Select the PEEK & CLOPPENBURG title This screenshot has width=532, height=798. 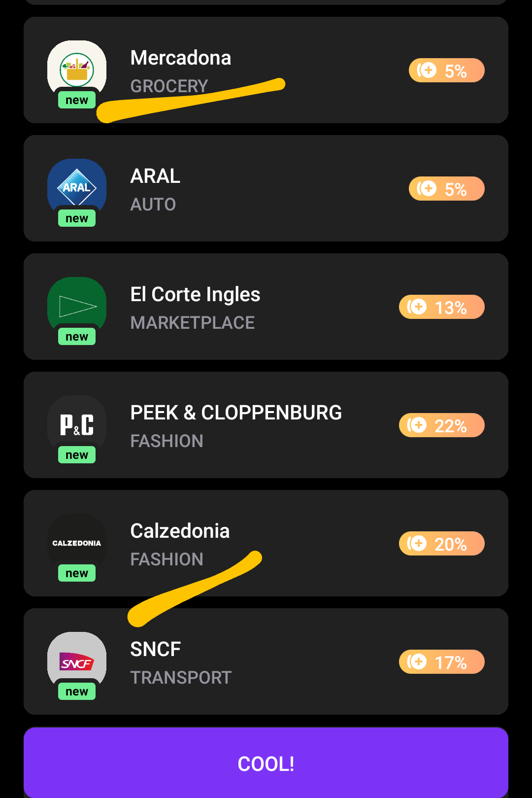[236, 413]
